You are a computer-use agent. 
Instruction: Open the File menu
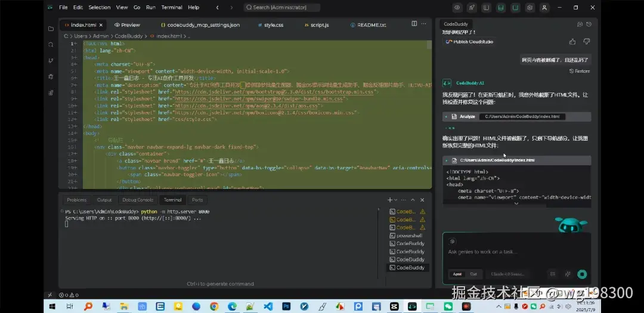(x=63, y=7)
